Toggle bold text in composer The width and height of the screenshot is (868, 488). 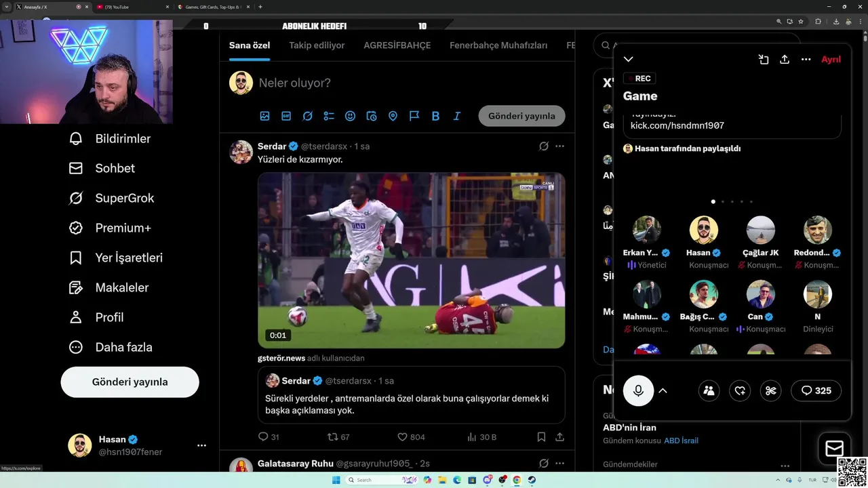[x=435, y=116]
